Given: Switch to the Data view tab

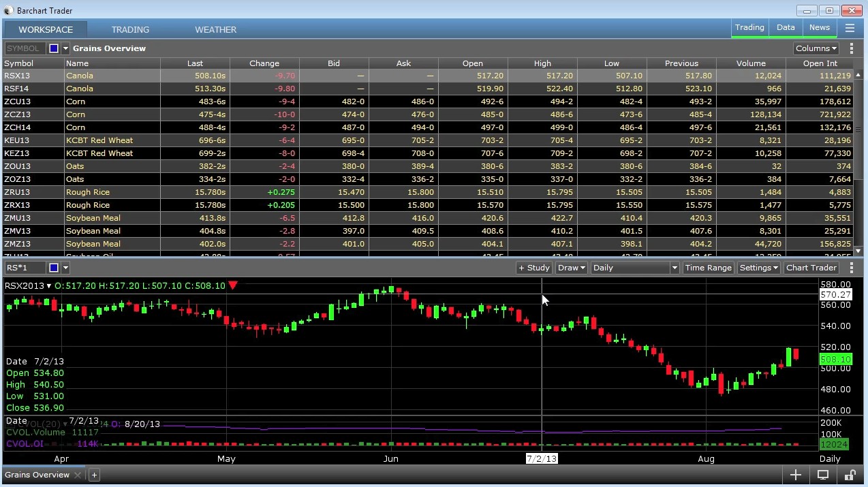Looking at the screenshot, I should tap(786, 27).
